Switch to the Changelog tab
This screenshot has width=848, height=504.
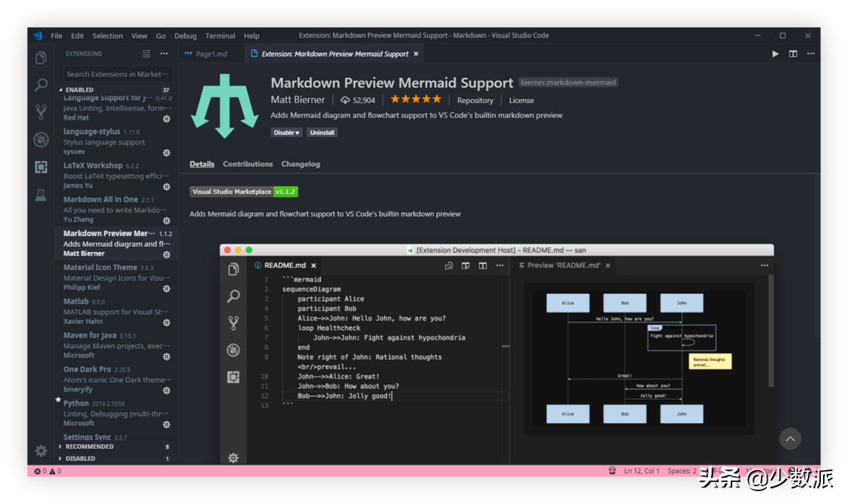[x=301, y=164]
